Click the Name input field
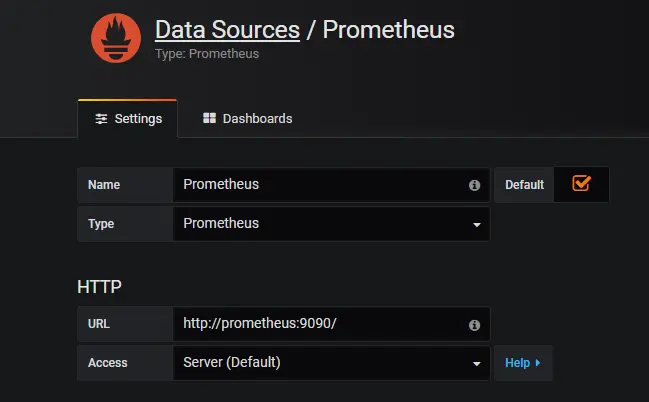The image size is (649, 402). (320, 185)
